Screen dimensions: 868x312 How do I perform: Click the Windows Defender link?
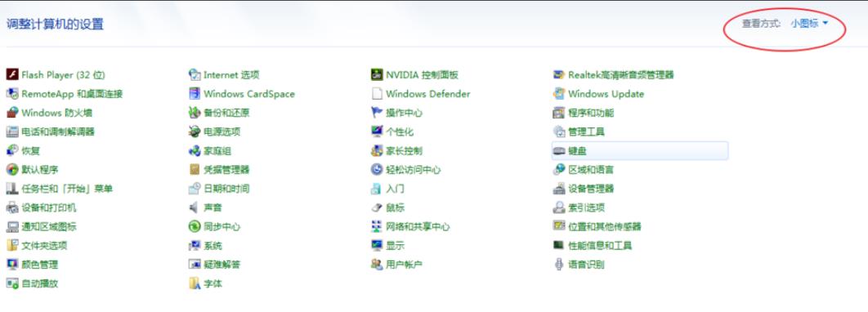(428, 93)
